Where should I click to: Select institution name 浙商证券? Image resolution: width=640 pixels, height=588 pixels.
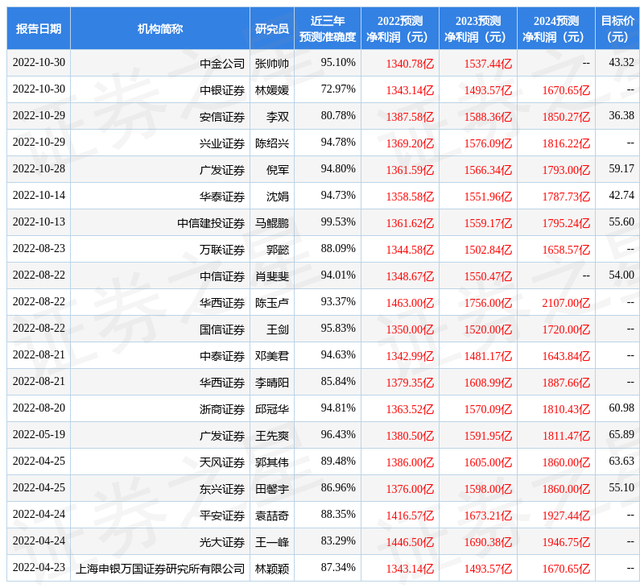[x=222, y=409]
